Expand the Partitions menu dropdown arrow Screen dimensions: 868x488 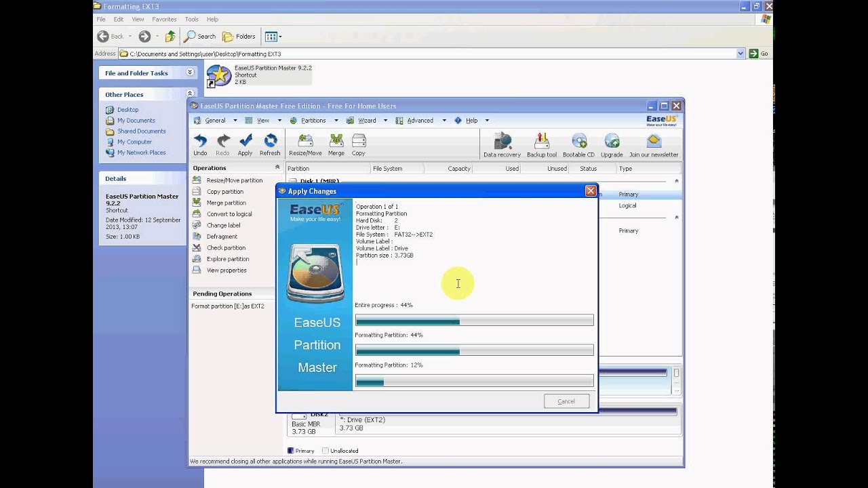pos(336,121)
